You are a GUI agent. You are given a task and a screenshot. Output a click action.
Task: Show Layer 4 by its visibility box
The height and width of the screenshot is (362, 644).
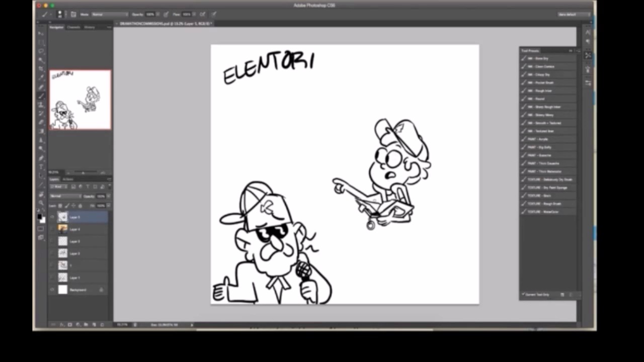click(52, 229)
